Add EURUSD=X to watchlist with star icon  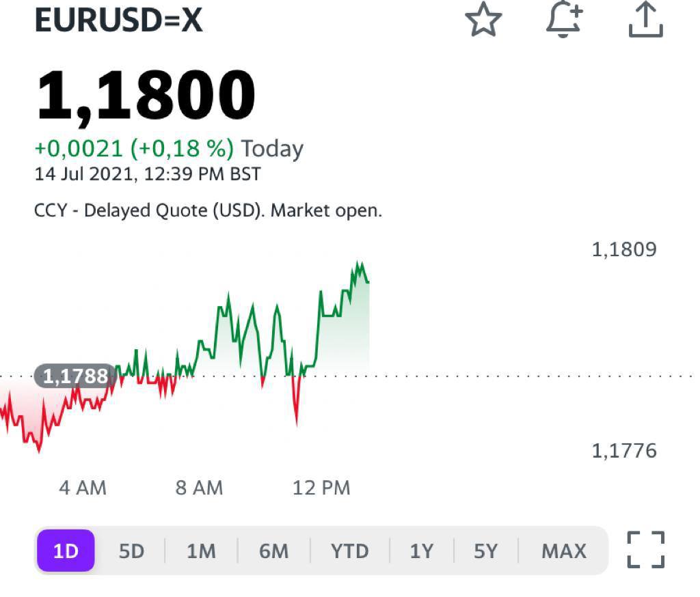click(483, 20)
